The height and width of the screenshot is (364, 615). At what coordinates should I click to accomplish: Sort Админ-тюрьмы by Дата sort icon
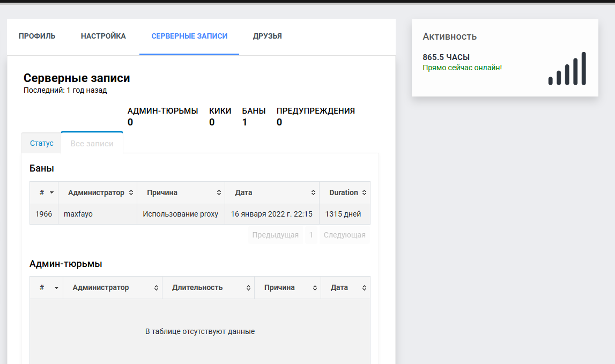coord(364,288)
